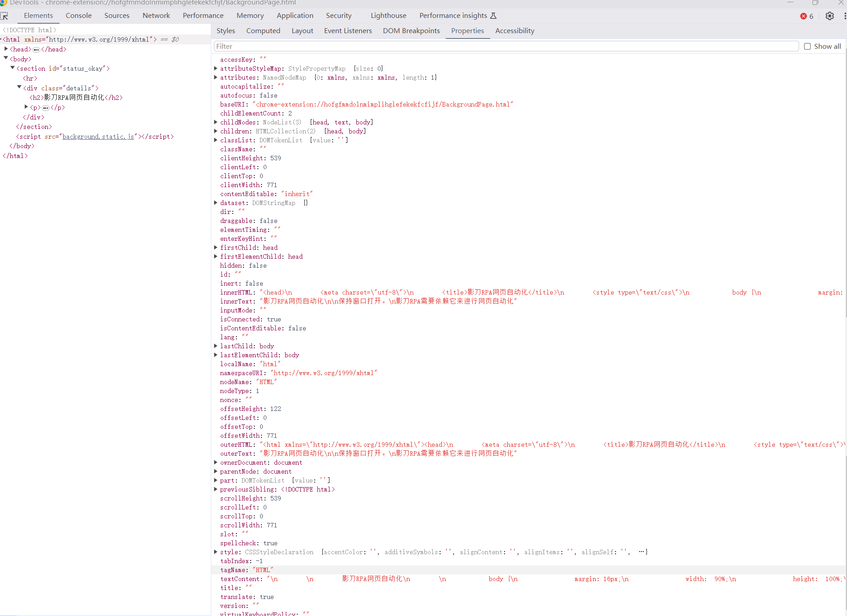Switch to the Console tab
Image resolution: width=847 pixels, height=616 pixels.
click(x=78, y=16)
